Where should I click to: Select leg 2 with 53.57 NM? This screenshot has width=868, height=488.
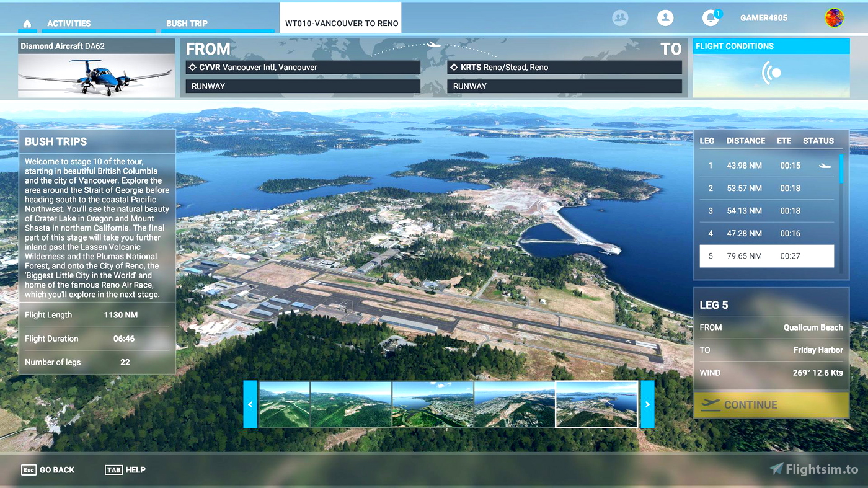tap(767, 188)
